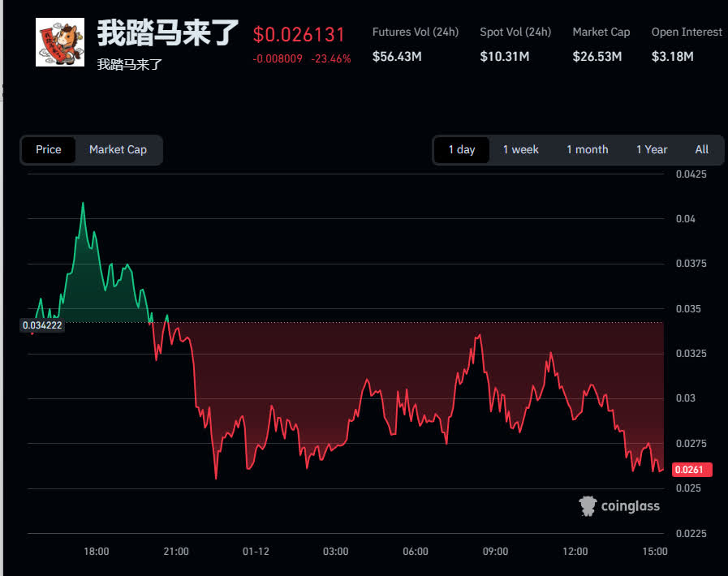Click the current price $0.026131
The height and width of the screenshot is (576, 728).
pyautogui.click(x=299, y=35)
